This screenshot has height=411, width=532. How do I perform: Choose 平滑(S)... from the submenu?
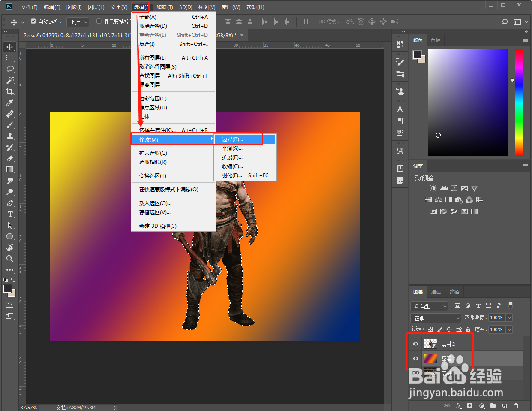click(245, 148)
